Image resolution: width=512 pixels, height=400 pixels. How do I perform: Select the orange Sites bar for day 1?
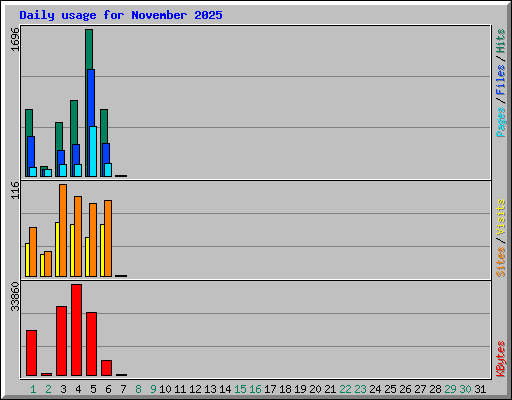click(x=33, y=252)
